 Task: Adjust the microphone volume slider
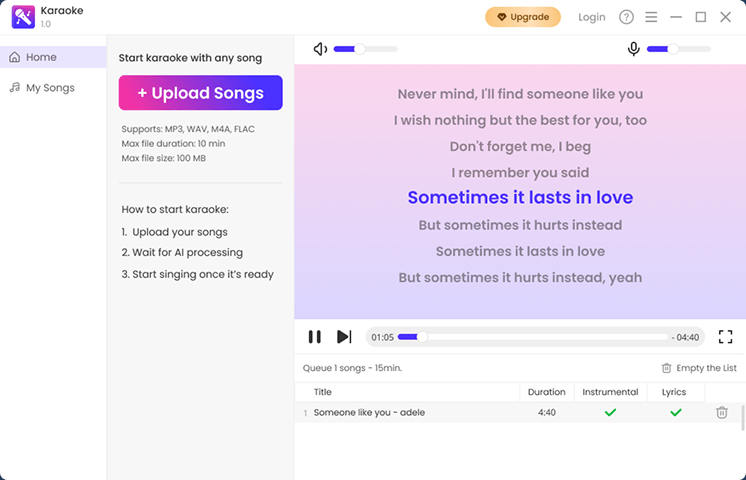[x=678, y=49]
